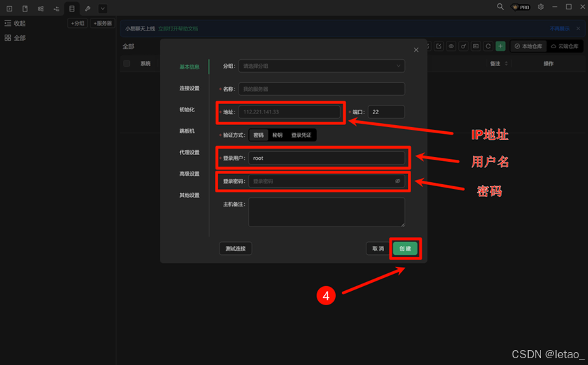Click the green 创建 button
This screenshot has height=365, width=588.
point(405,248)
